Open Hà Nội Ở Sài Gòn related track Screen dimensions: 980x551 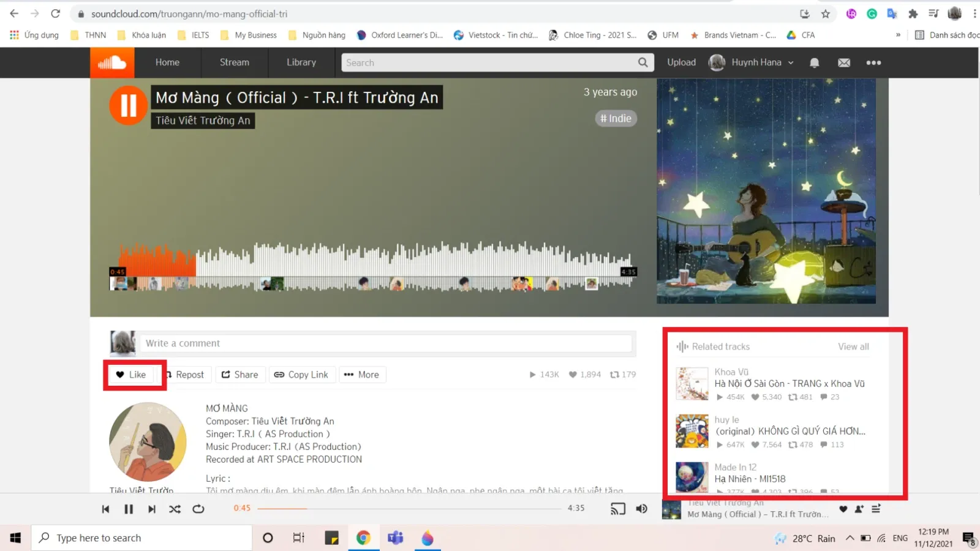coord(790,384)
